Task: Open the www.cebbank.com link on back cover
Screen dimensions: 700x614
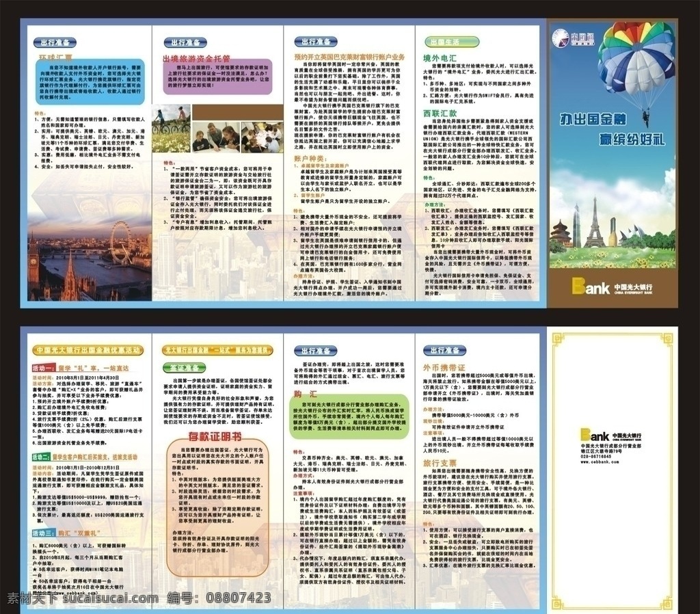Action: (x=600, y=462)
